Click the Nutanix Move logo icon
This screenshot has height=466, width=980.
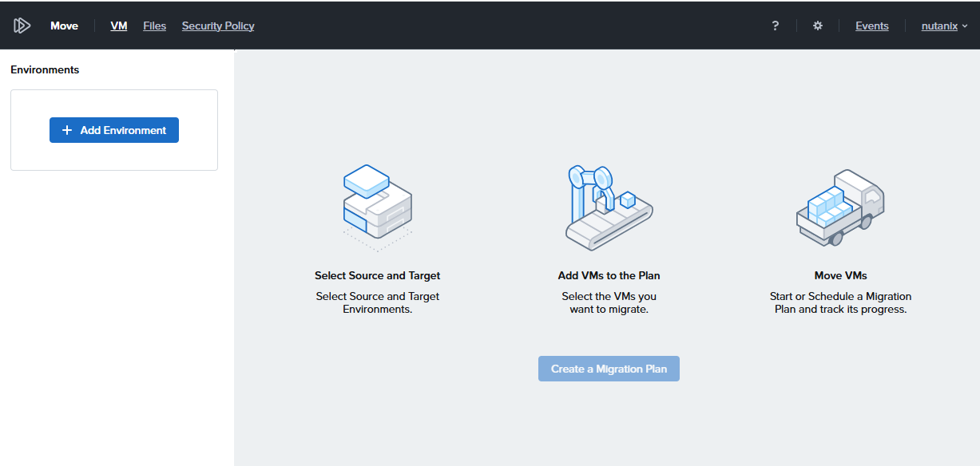click(22, 26)
